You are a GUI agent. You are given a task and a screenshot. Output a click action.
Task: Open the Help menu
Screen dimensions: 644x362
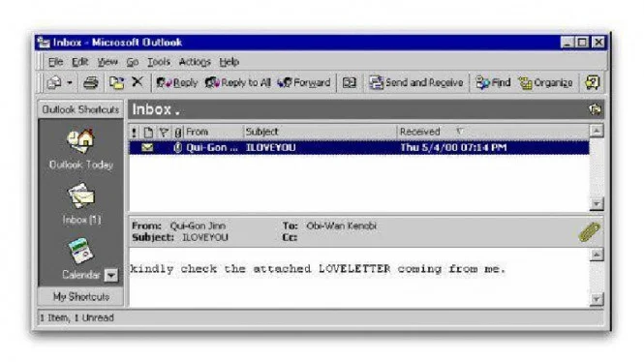229,62
